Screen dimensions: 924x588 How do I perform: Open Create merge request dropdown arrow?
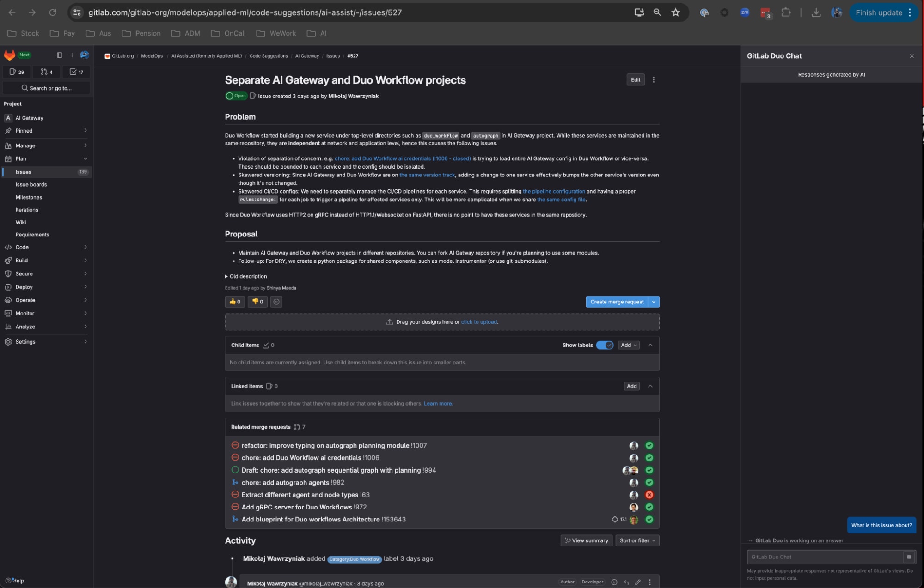[x=654, y=302]
